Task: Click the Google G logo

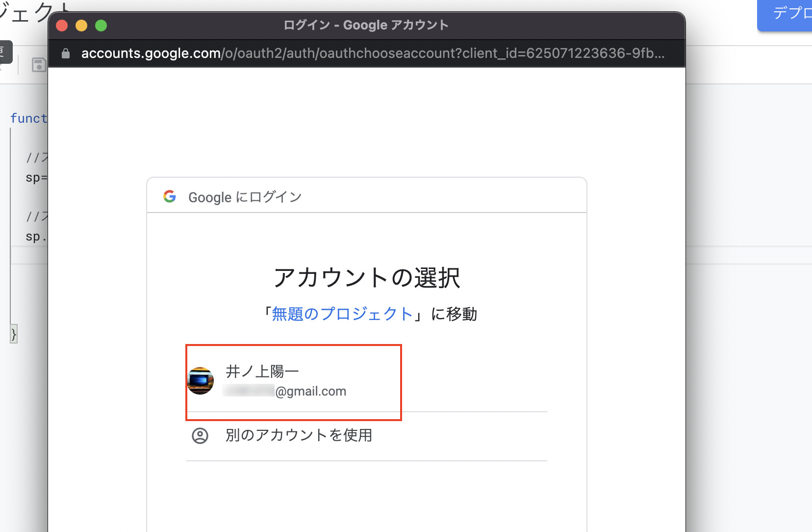Action: 170,196
